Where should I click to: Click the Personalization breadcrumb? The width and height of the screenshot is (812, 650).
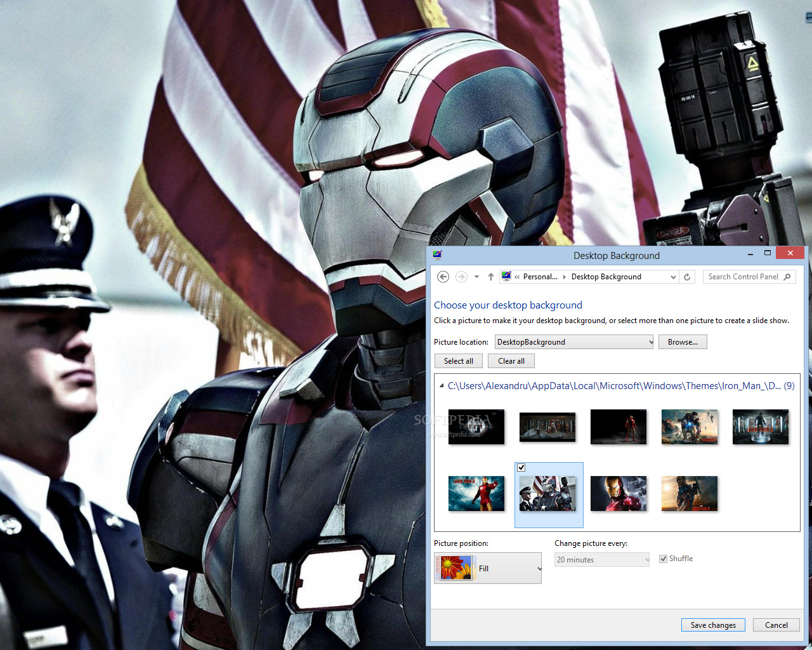tap(540, 277)
